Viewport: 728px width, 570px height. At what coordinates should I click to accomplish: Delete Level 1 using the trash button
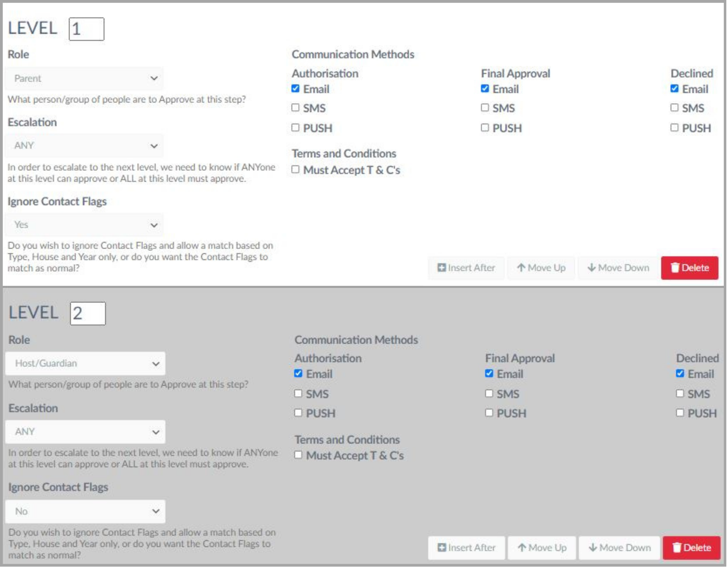[690, 268]
